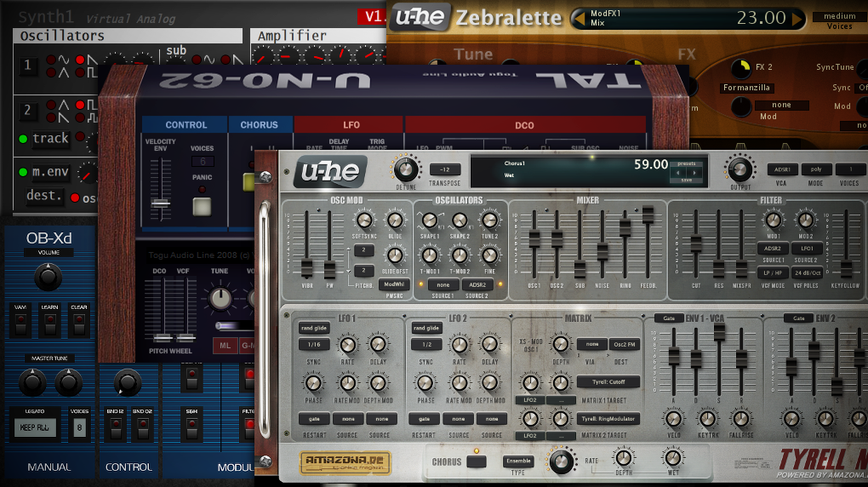Image resolution: width=868 pixels, height=487 pixels.
Task: Click the LFO 1 rand glide button
Action: coord(314,328)
